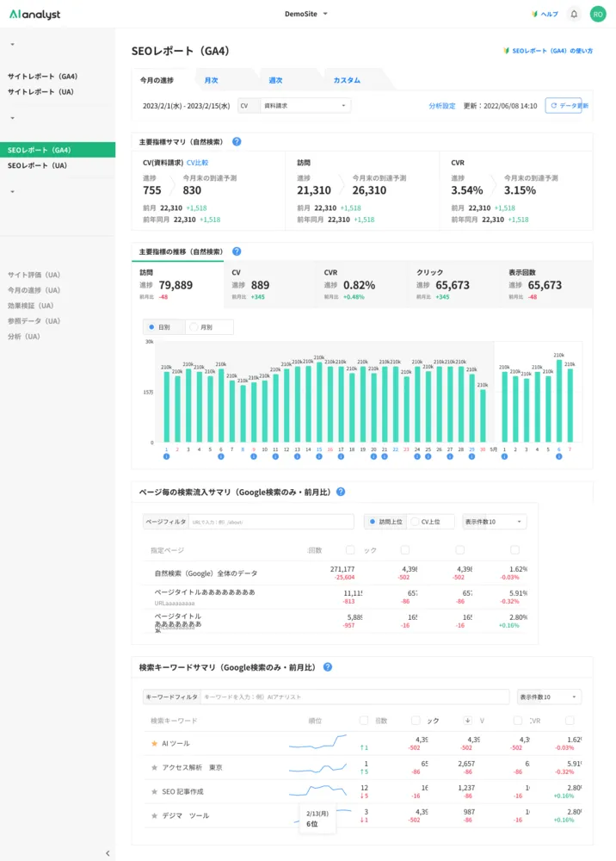This screenshot has width=616, height=861.
Task: Click the ページフィルタ URL input field
Action: click(x=272, y=522)
